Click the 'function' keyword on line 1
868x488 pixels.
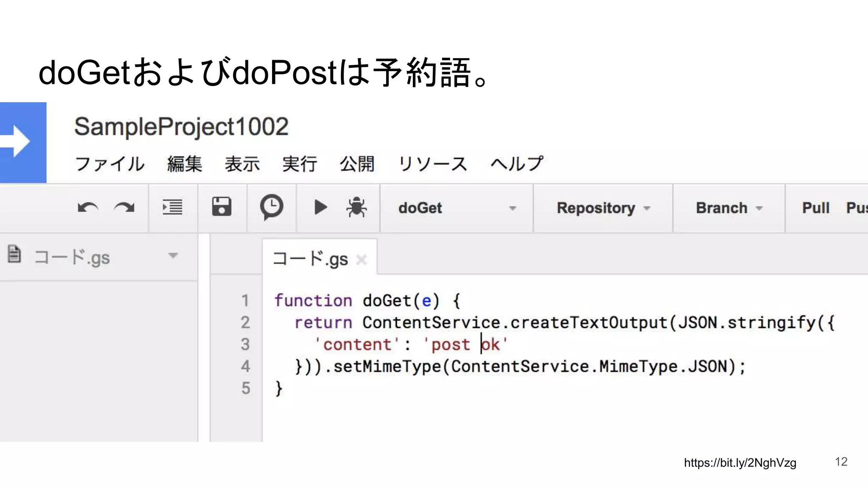tap(313, 300)
